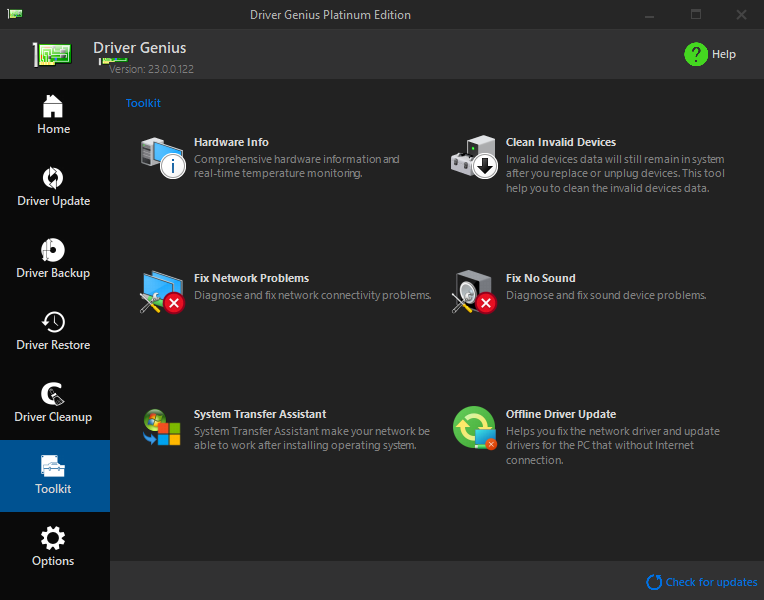Click 'Diagnose and fix network connectivity problems' text

[313, 295]
